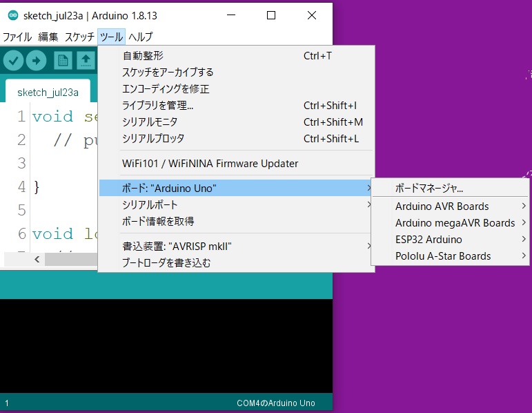Click the COM4のArduino Uno status text
Screen dimensions: 532x413
coord(276,403)
